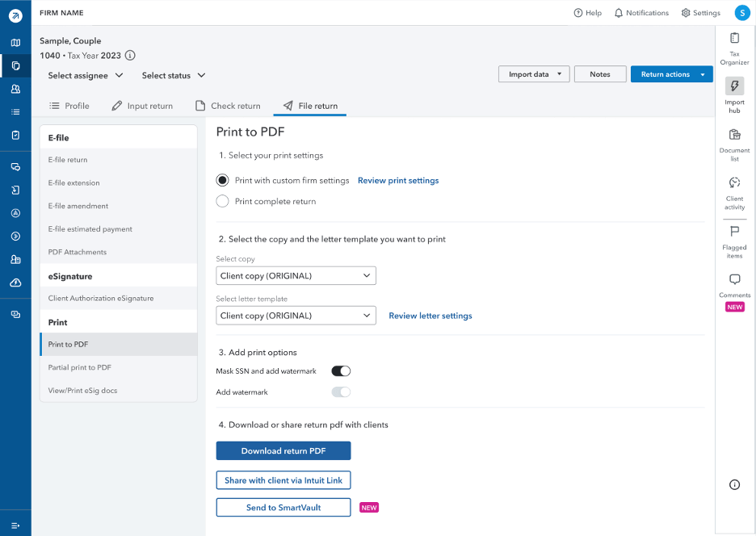
Task: Open the Tax Organizer panel icon
Action: point(734,38)
